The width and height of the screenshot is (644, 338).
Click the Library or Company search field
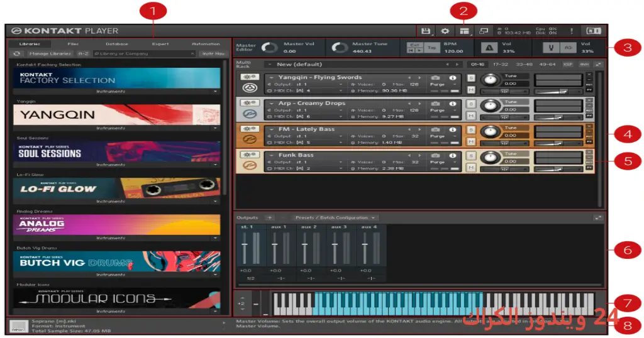coord(144,54)
